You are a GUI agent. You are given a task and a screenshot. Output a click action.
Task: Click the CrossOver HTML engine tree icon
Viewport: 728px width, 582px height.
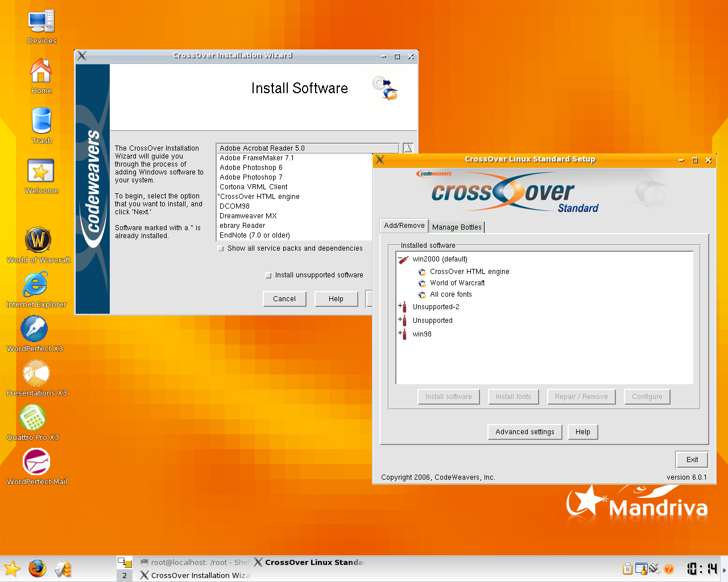tap(422, 272)
